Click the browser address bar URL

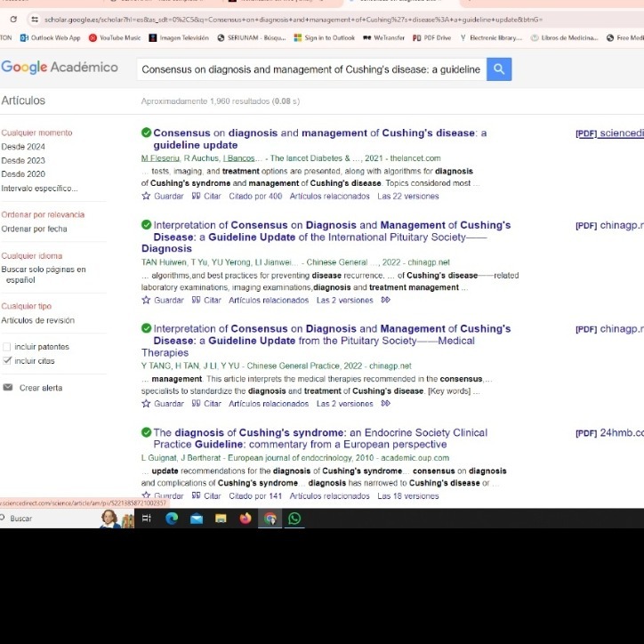(294, 20)
